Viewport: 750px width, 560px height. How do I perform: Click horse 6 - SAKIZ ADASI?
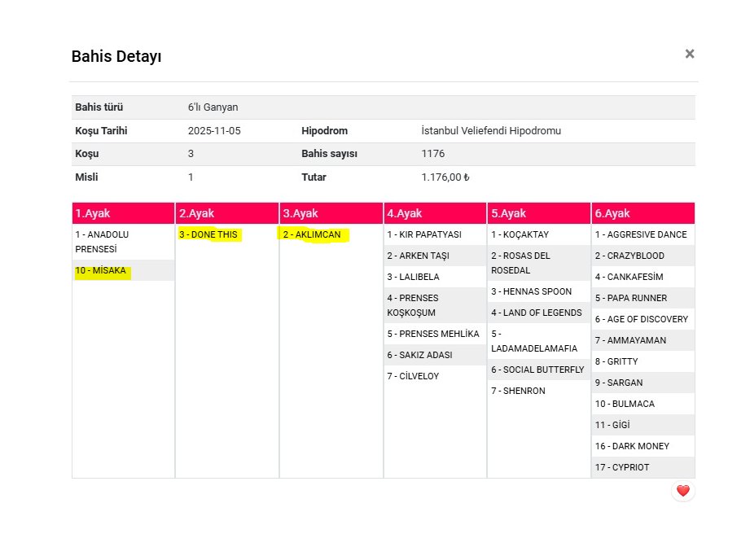436,355
